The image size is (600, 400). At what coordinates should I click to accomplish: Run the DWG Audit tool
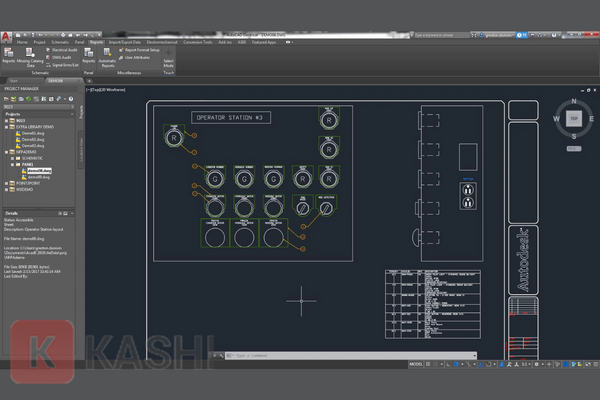[x=59, y=57]
